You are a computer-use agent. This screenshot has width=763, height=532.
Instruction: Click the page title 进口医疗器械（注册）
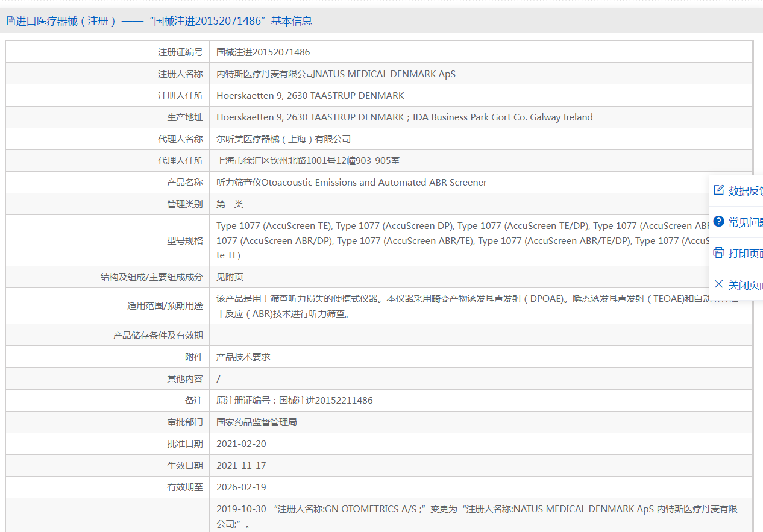pyautogui.click(x=66, y=21)
